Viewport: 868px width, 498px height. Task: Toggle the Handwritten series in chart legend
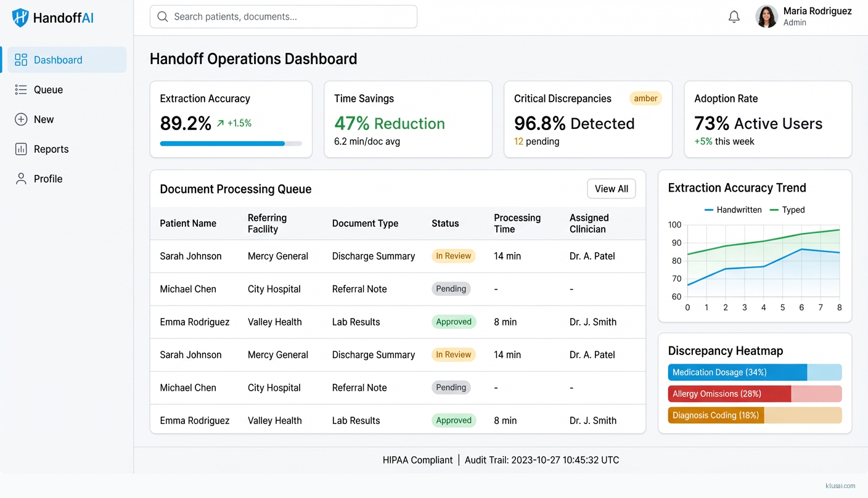coord(733,210)
